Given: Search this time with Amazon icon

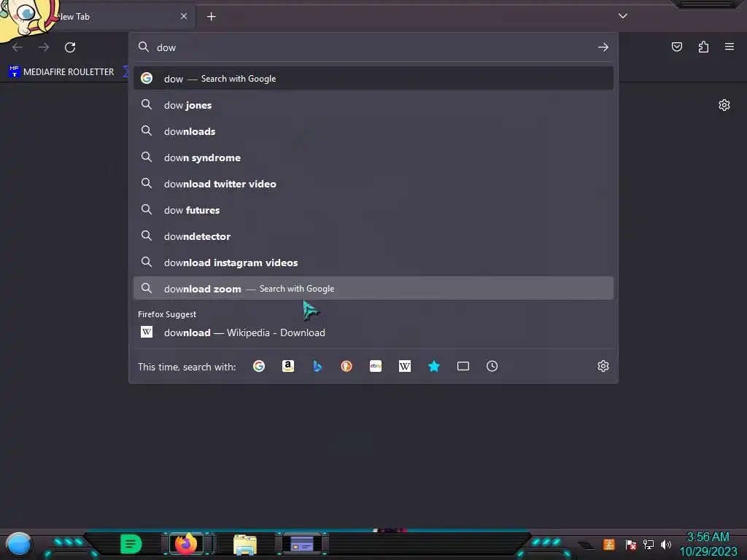Looking at the screenshot, I should click(x=287, y=366).
